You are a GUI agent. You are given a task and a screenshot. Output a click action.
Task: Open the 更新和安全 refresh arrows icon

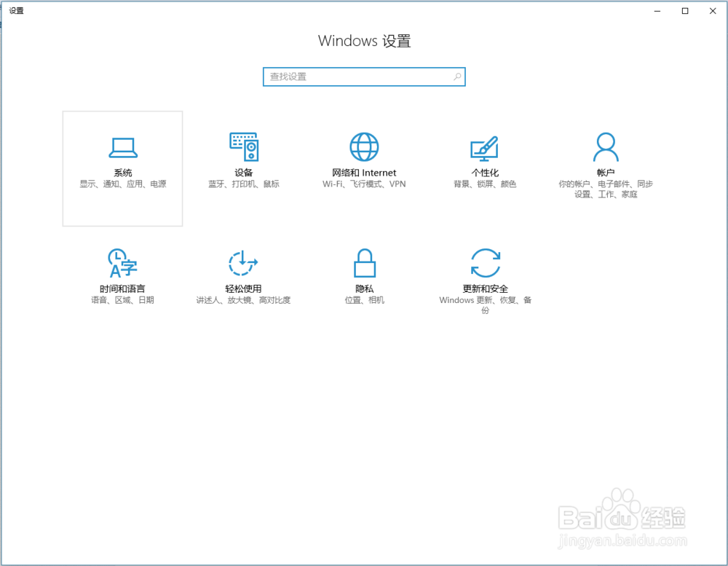click(485, 263)
